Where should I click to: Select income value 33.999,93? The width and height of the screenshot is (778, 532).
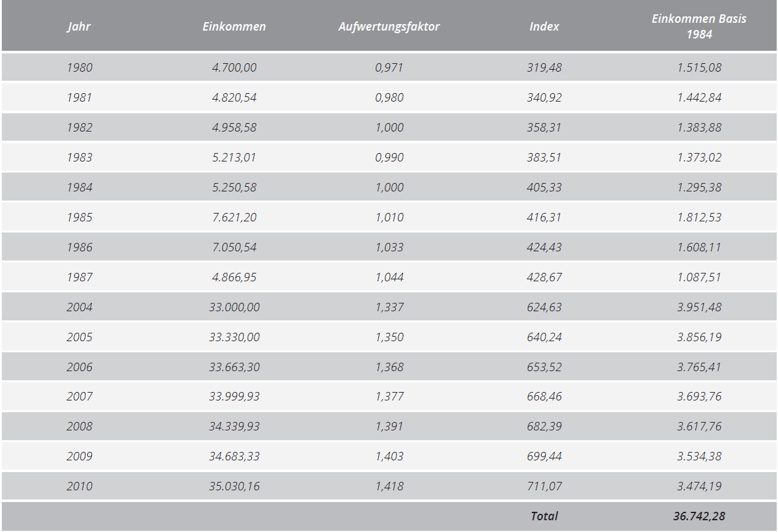tap(234, 396)
